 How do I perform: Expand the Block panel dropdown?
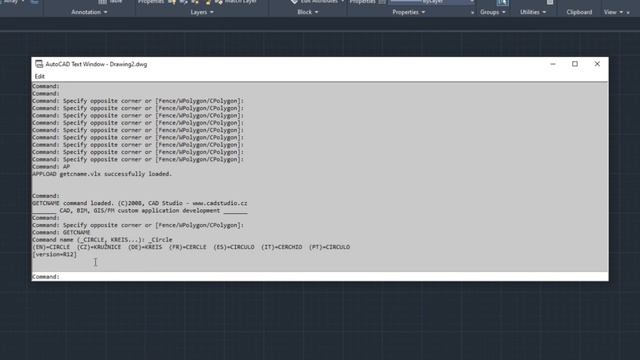308,12
